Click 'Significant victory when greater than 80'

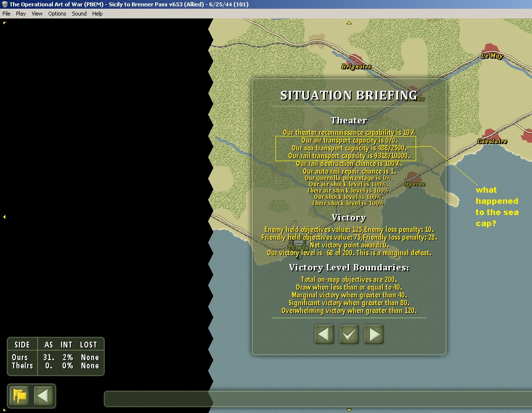point(349,303)
